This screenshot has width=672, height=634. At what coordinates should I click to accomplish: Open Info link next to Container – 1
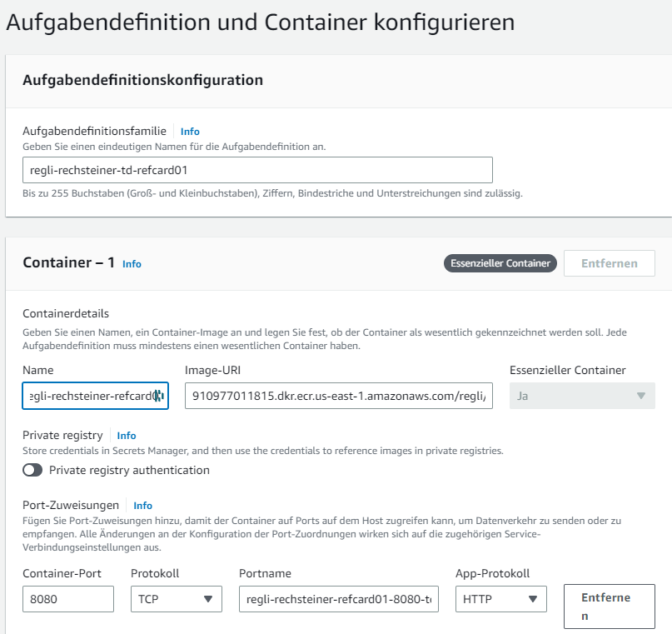[x=132, y=264]
